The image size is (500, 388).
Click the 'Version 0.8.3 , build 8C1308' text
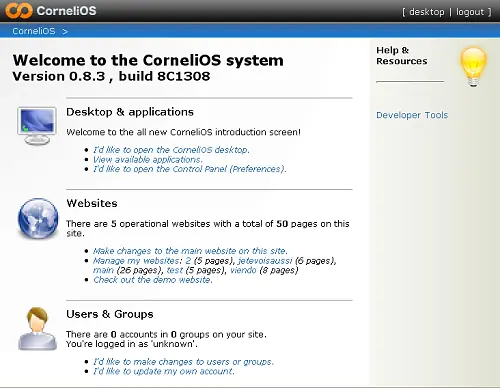pos(111,76)
